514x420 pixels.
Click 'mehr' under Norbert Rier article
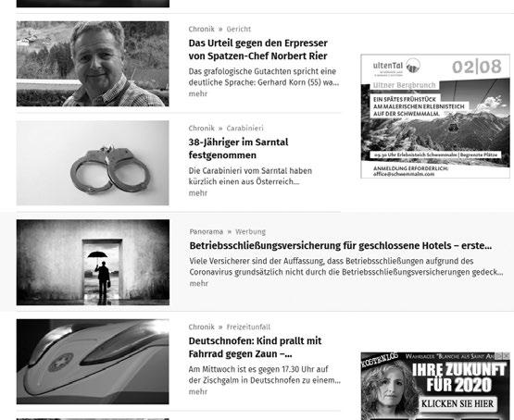[x=198, y=94]
